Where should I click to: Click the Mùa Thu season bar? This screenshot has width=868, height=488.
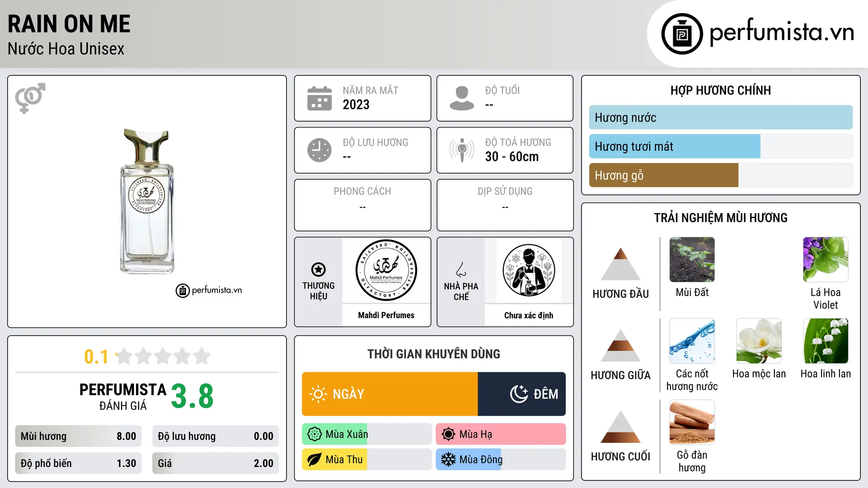(x=367, y=460)
